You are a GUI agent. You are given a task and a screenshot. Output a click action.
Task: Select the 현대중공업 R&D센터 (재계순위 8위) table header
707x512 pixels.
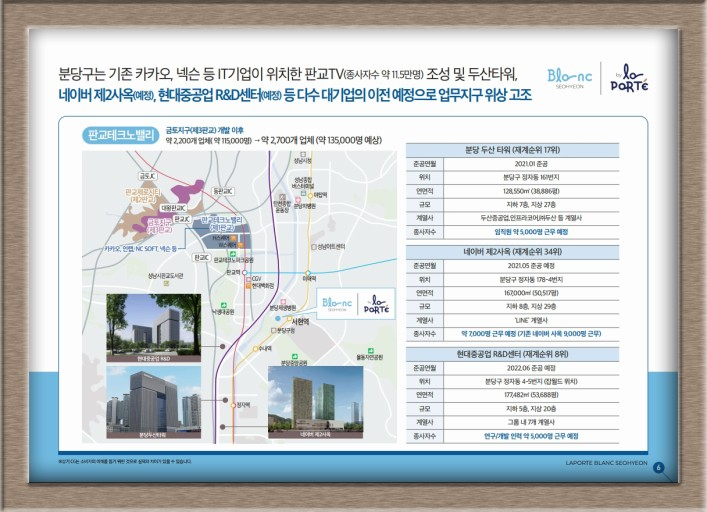513,354
